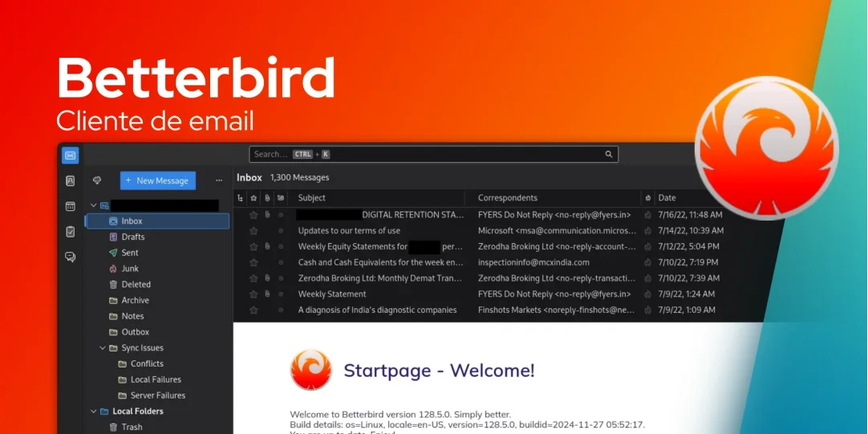Compose with the New Message button
The height and width of the screenshot is (434, 868).
[x=158, y=180]
